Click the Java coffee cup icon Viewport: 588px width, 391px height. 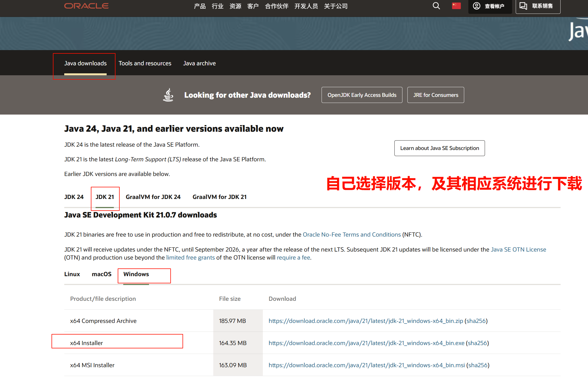pos(168,95)
